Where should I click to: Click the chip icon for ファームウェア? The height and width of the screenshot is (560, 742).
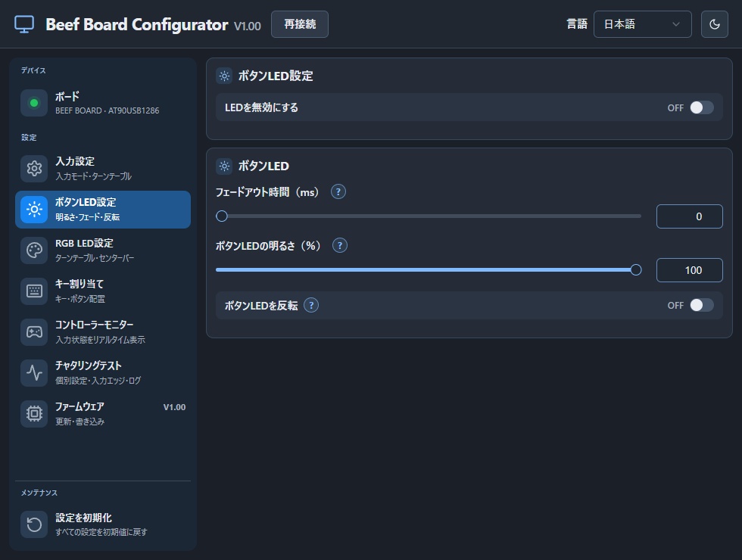click(x=34, y=414)
